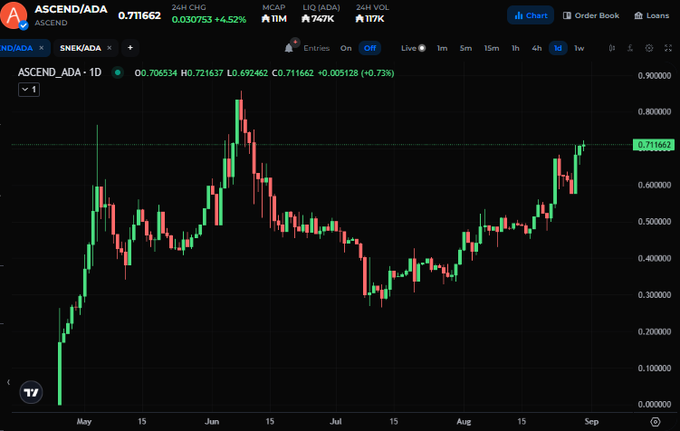The image size is (680, 431).
Task: Click the header price 0.711662
Action: click(140, 16)
